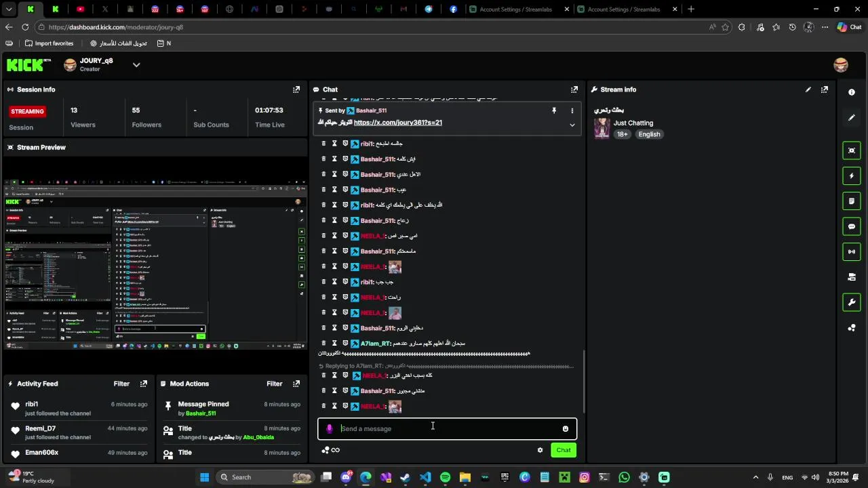Focus the 'Send a message' input field
This screenshot has width=868, height=488.
(x=448, y=428)
